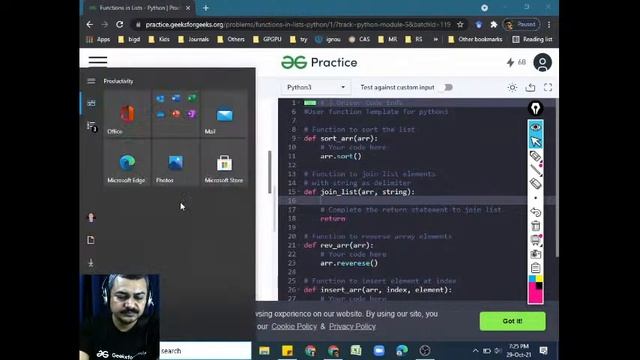This screenshot has height=360, width=640.
Task: Dismiss cookie banner with Got it!
Action: coord(512,321)
